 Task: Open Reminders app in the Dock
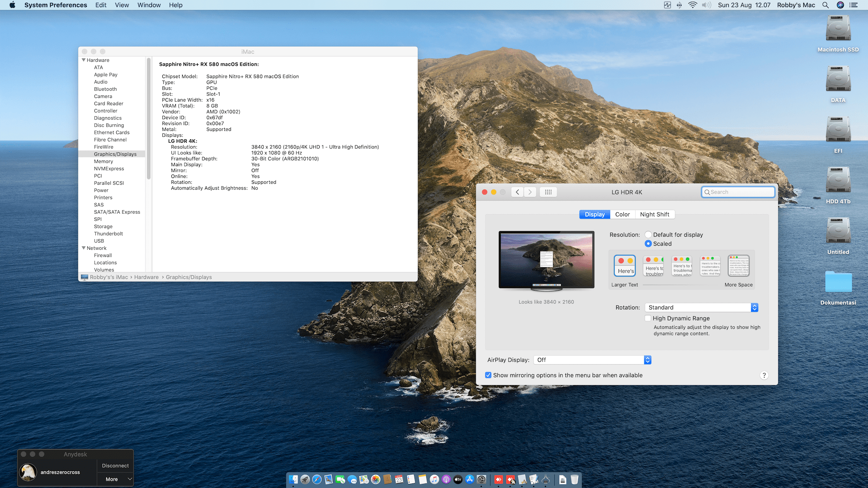411,479
